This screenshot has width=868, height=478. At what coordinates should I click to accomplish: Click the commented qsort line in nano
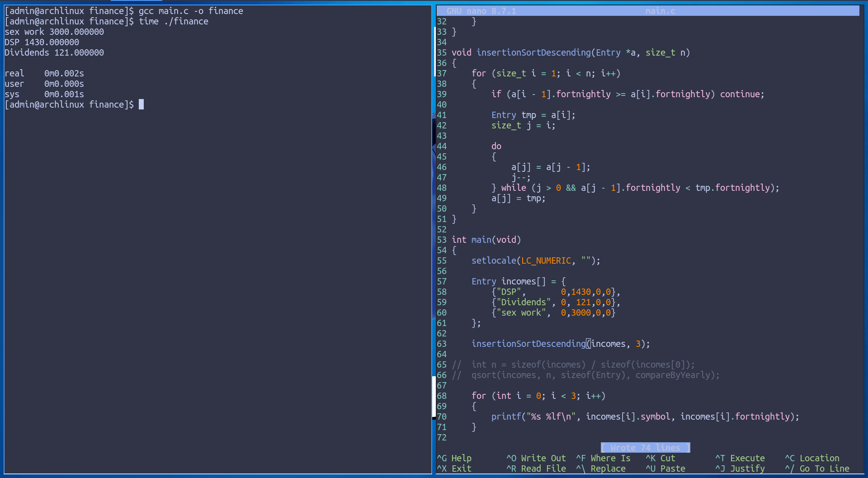[586, 375]
